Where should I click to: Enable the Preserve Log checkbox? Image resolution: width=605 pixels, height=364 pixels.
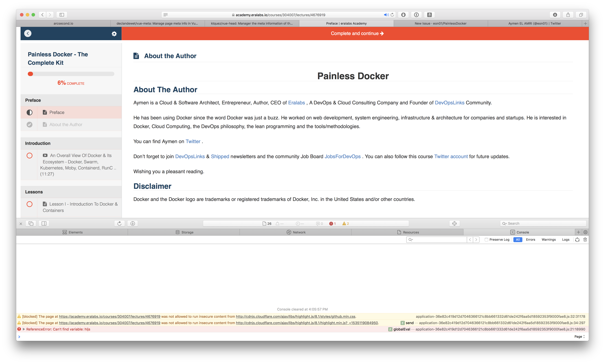click(x=486, y=240)
